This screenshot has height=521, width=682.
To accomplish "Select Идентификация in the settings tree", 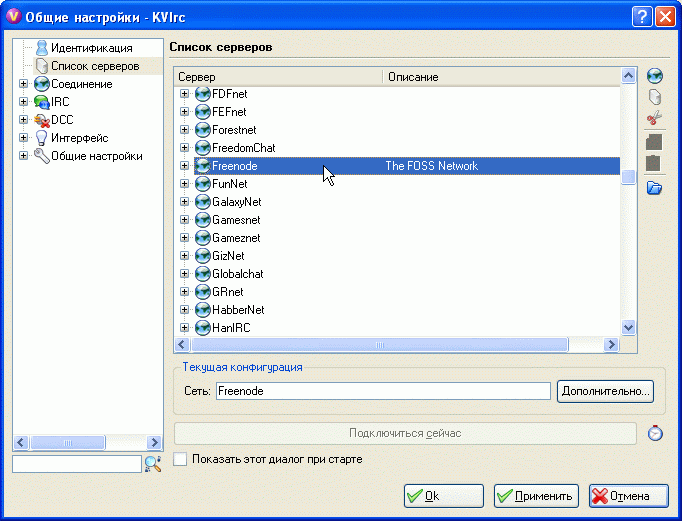I will (92, 48).
